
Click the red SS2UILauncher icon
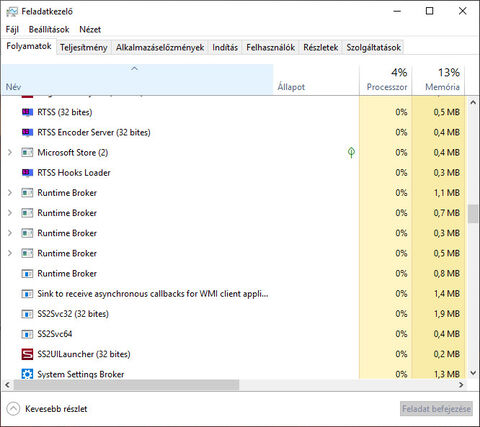click(x=27, y=354)
